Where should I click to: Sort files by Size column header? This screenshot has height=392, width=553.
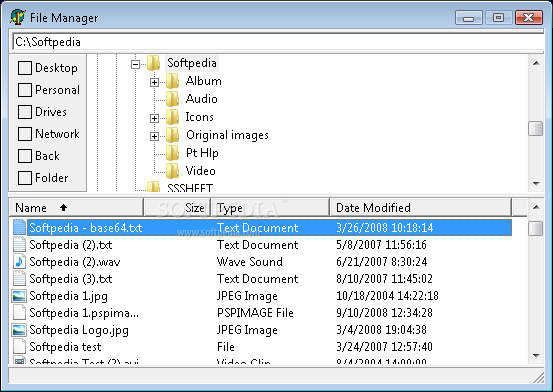[x=177, y=207]
